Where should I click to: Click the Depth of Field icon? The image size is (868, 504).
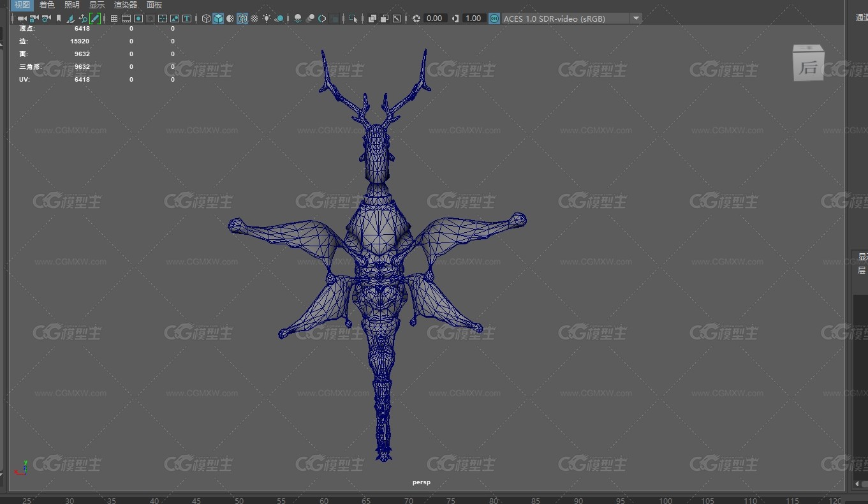[334, 19]
